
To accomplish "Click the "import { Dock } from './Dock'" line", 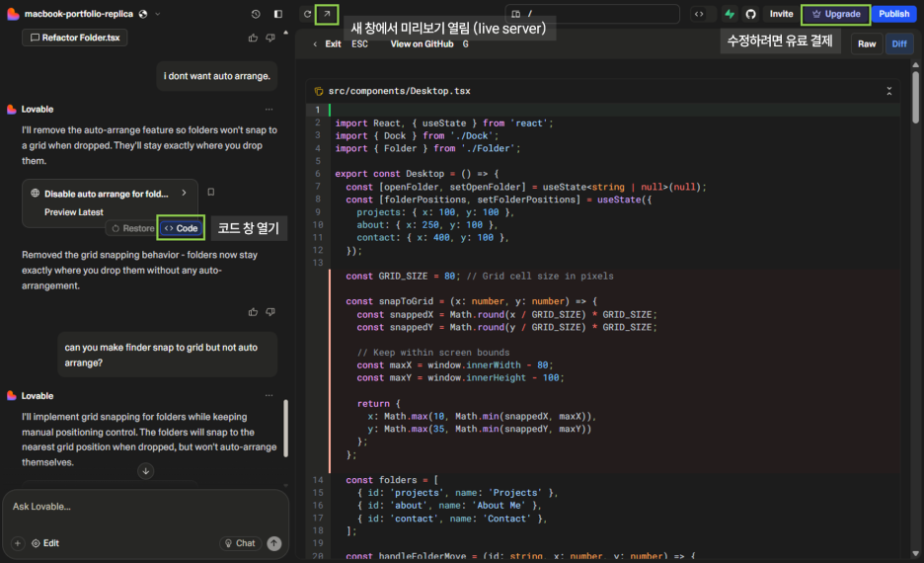I will coord(417,135).
